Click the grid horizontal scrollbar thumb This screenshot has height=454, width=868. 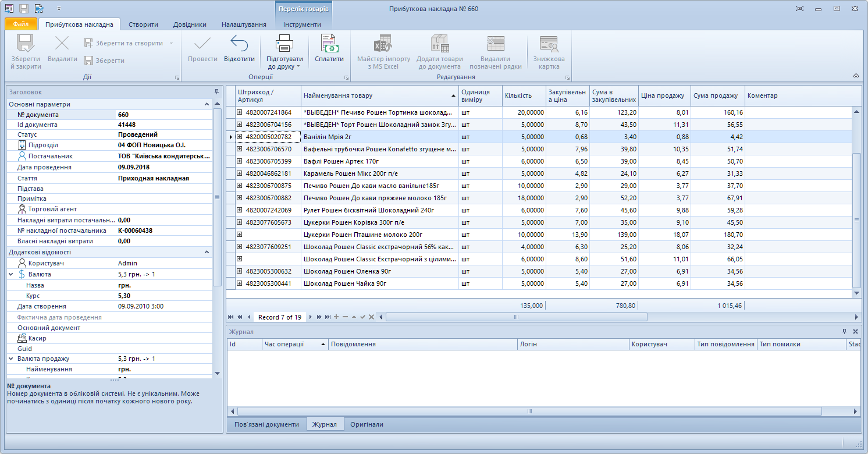point(515,317)
